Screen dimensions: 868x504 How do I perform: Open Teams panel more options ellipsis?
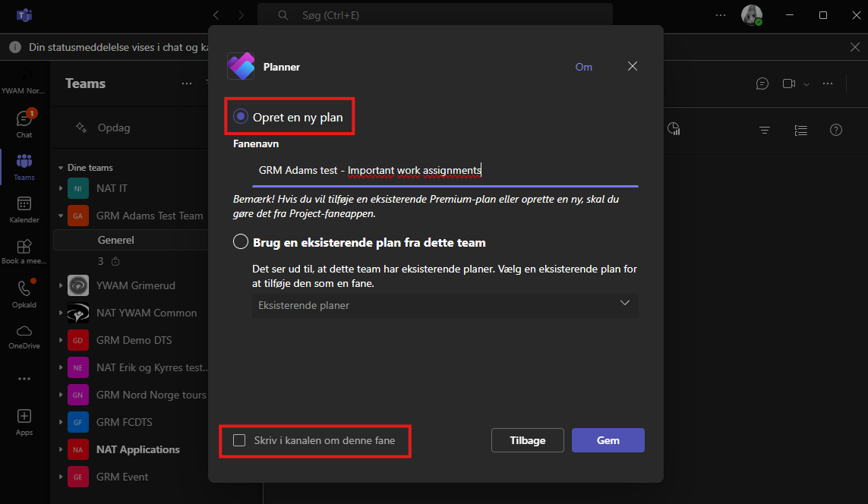click(x=187, y=83)
